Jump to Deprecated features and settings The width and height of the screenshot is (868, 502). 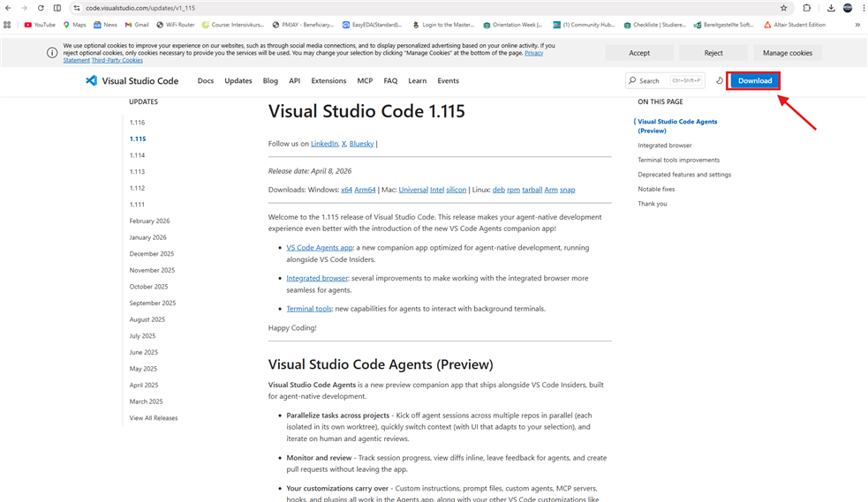pyautogui.click(x=684, y=174)
